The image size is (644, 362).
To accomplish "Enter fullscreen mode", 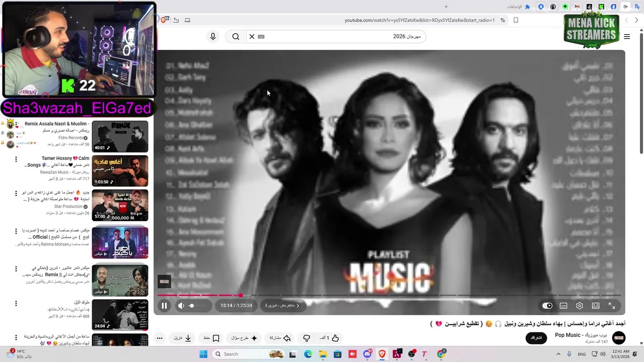I will (612, 306).
